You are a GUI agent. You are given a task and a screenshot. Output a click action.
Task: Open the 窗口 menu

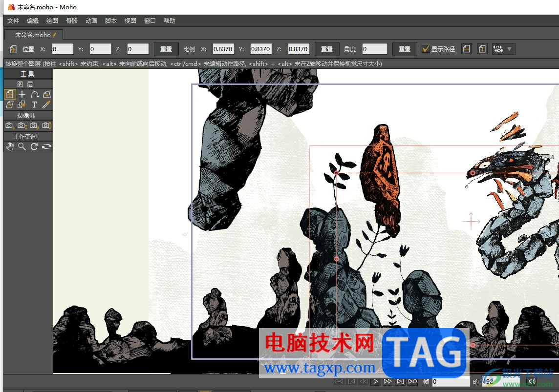coord(150,21)
